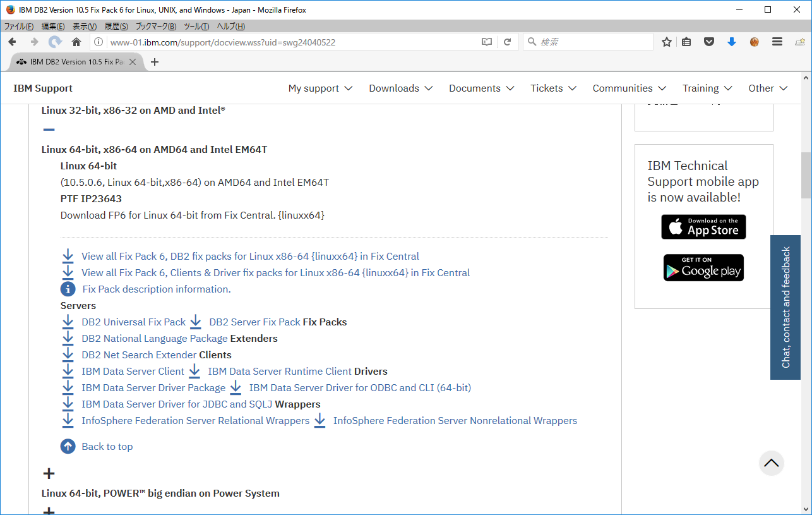Screen dimensions: 812x515
Task: Open InfoSphere Federation Server Relational Wrappers link
Action: tap(196, 420)
